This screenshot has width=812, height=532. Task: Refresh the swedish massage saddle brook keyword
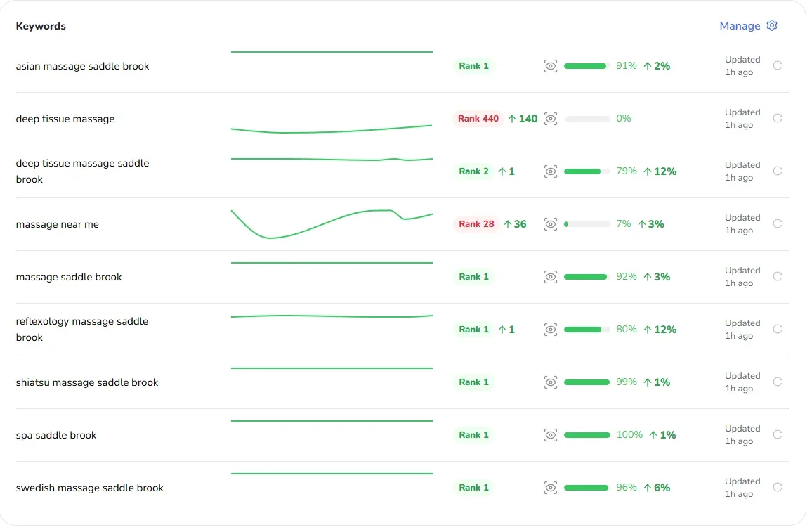(x=778, y=487)
